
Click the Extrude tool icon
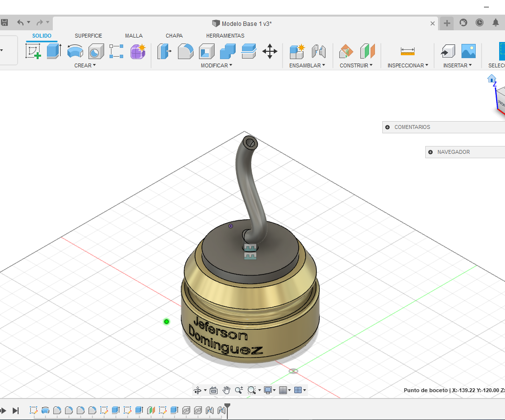54,51
